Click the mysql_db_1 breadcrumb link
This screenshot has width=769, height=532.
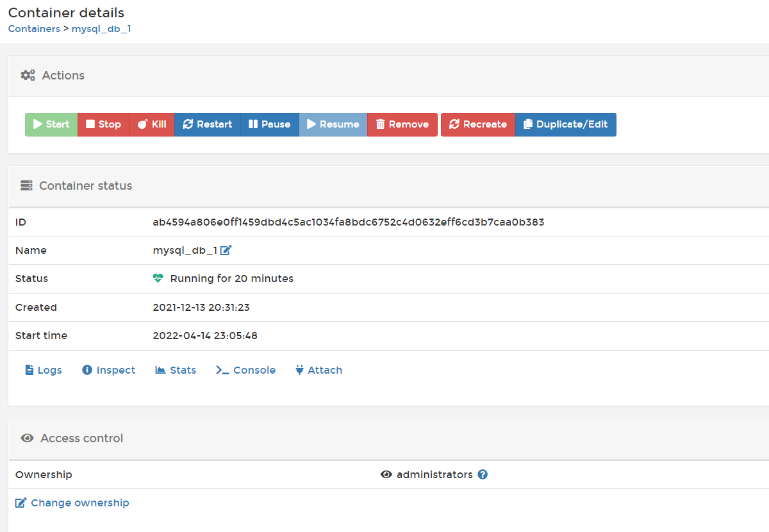(x=101, y=29)
